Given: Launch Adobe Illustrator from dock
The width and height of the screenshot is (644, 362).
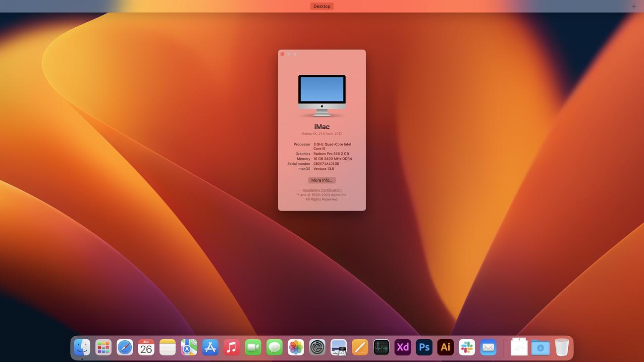Looking at the screenshot, I should point(445,347).
